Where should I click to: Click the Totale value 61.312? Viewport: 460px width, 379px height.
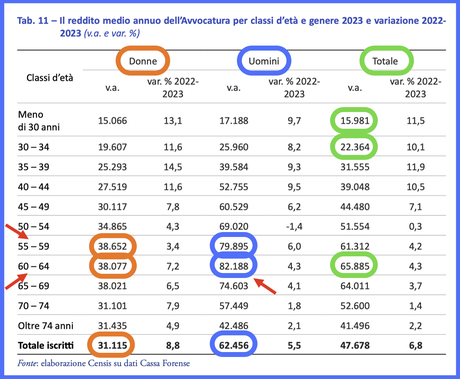click(355, 246)
